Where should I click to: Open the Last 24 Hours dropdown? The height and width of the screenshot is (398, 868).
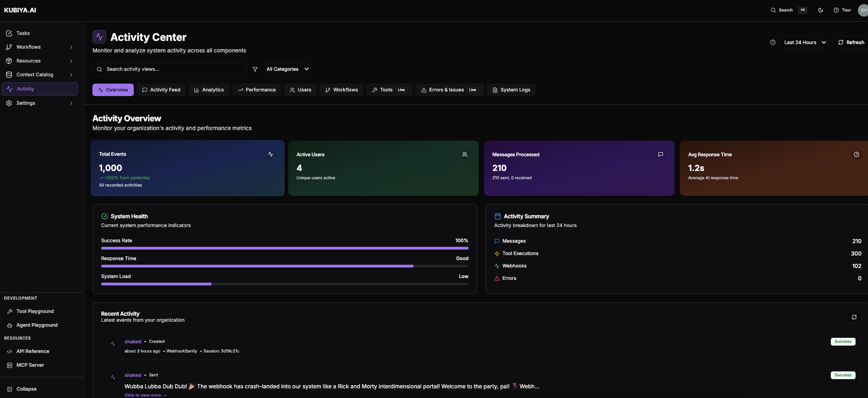point(803,42)
